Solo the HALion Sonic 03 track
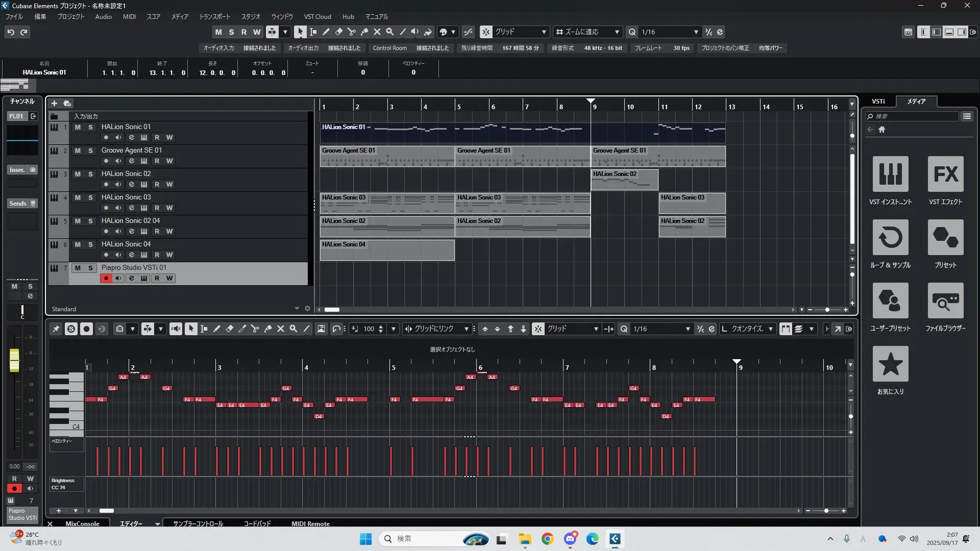This screenshot has height=551, width=980. click(90, 197)
